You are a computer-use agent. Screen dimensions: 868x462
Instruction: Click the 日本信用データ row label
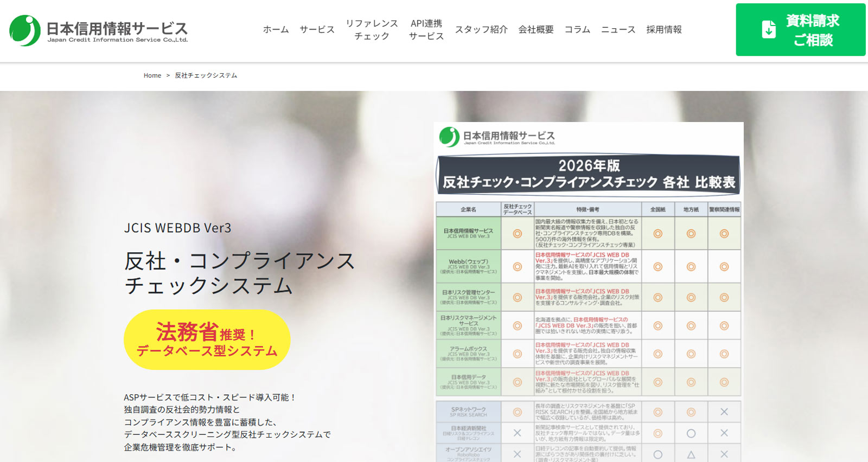tap(468, 382)
